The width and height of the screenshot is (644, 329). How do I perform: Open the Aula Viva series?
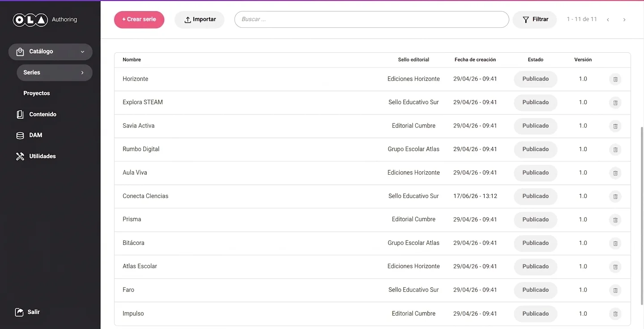point(135,173)
